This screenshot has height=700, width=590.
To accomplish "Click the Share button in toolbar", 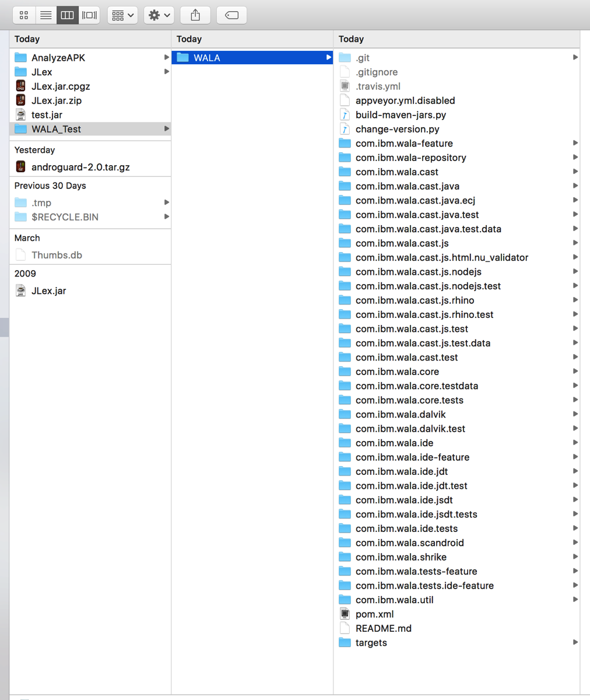I will click(x=195, y=15).
